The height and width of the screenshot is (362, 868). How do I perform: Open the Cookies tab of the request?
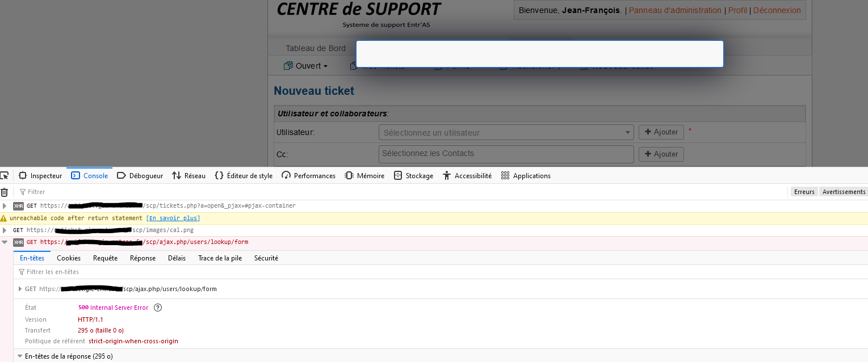[x=69, y=258]
